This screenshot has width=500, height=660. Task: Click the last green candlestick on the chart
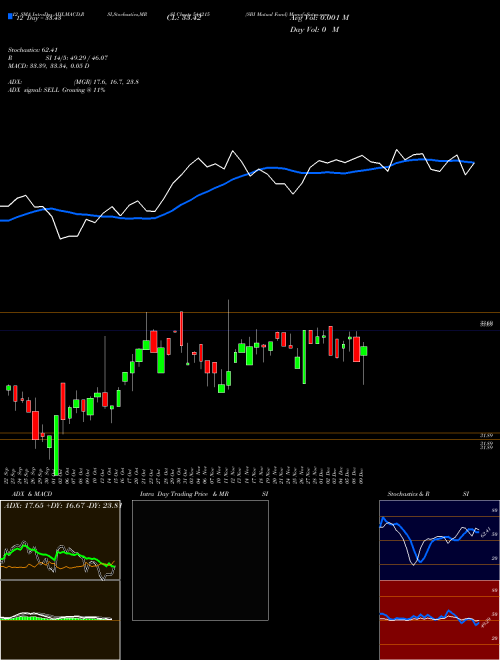tap(364, 351)
